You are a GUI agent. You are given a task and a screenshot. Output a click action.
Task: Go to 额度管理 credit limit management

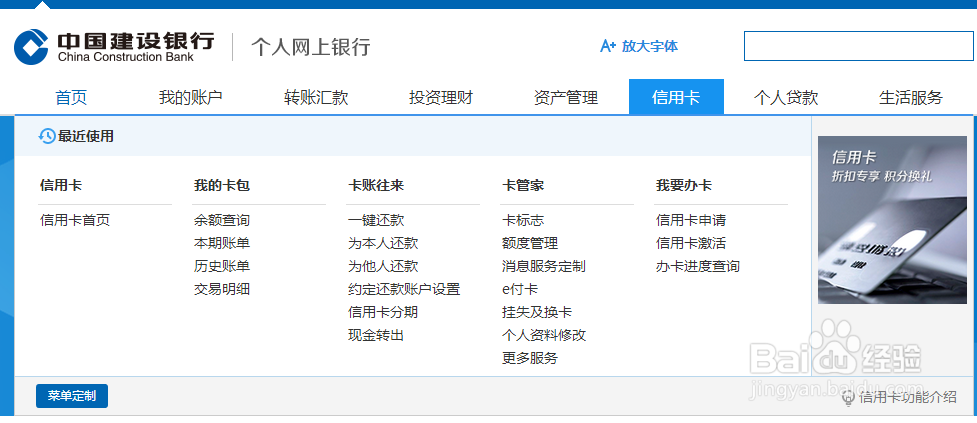coord(530,243)
